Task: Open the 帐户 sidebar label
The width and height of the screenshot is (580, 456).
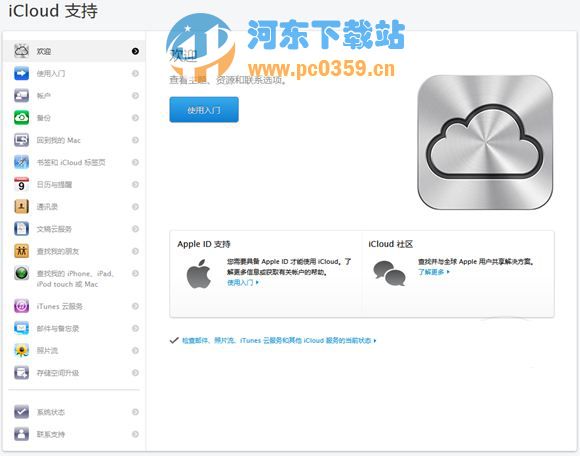Action: point(44,96)
